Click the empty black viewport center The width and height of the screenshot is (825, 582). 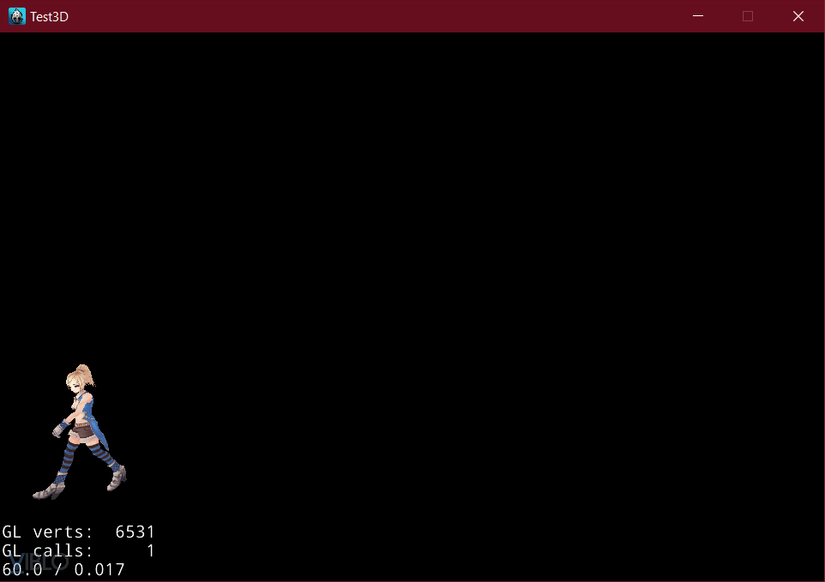click(x=412, y=307)
